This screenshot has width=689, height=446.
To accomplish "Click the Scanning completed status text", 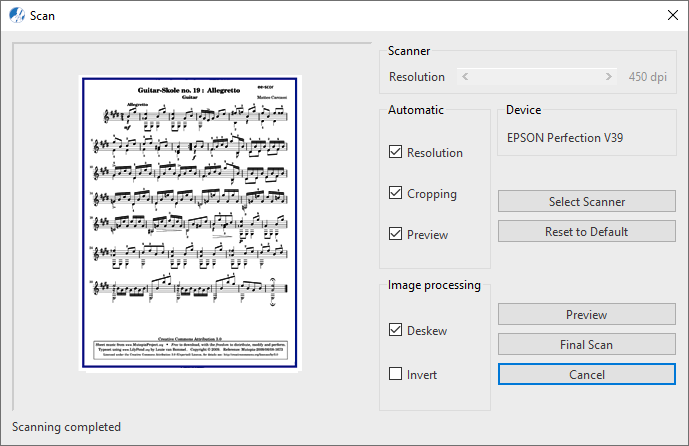I will [66, 427].
